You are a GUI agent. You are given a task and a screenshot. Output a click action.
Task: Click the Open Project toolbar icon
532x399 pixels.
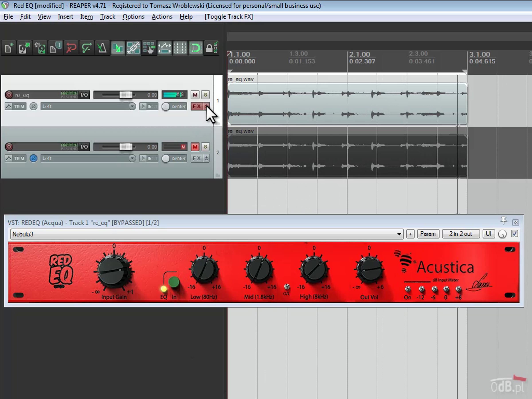tap(24, 48)
